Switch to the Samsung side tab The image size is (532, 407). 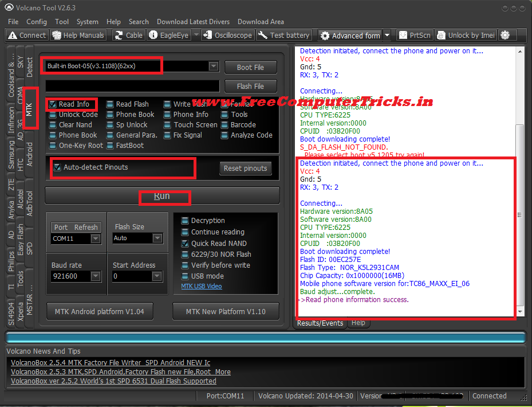tap(11, 155)
